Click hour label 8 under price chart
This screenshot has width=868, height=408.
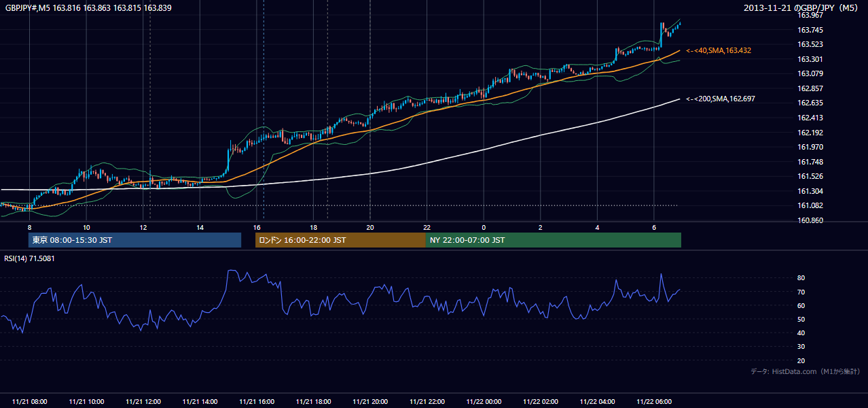tap(29, 227)
